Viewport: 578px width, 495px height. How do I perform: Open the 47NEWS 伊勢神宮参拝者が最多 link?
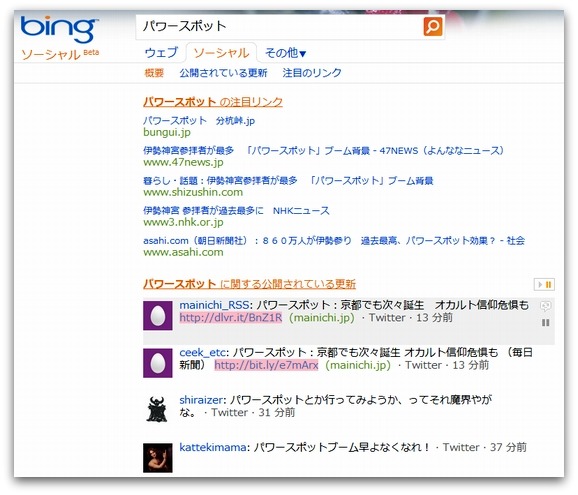pyautogui.click(x=323, y=151)
